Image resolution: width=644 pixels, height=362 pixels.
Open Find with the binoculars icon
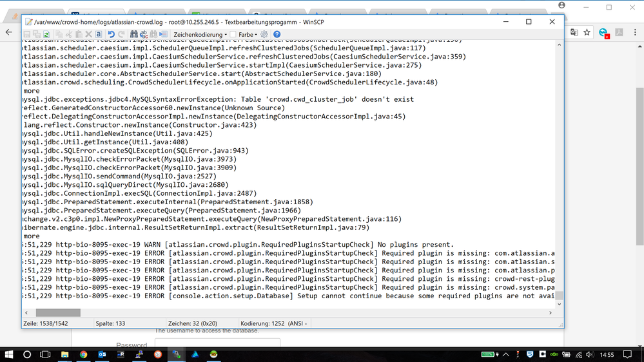(134, 35)
